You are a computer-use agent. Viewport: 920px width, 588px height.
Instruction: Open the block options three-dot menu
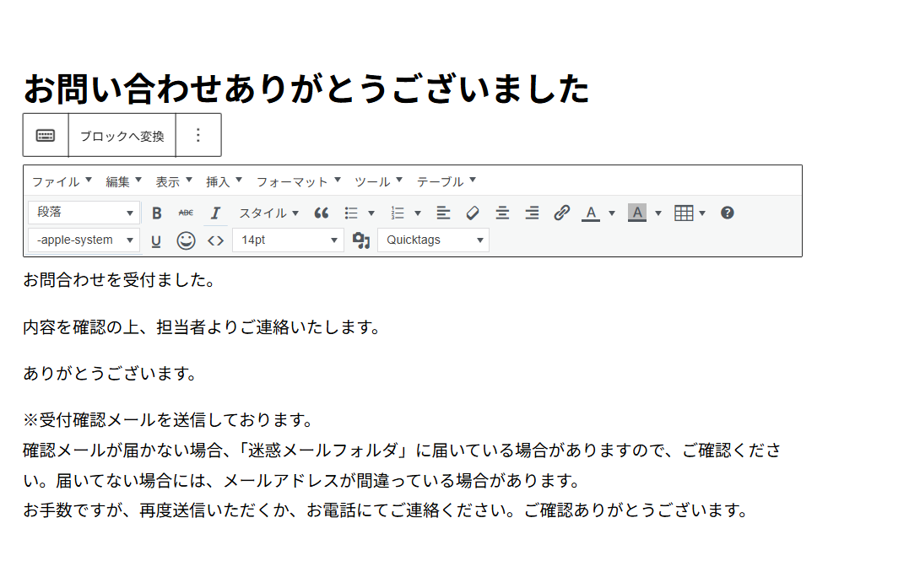198,135
